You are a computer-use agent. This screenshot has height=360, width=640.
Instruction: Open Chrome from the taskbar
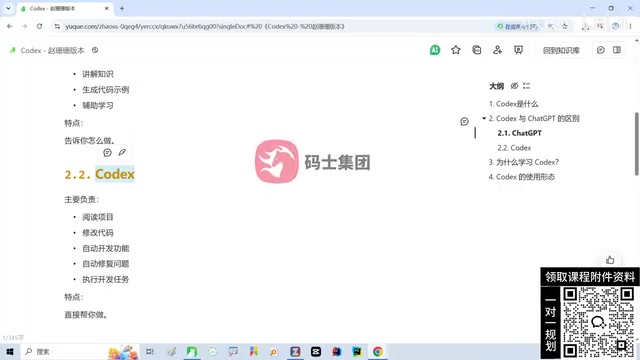(378, 351)
